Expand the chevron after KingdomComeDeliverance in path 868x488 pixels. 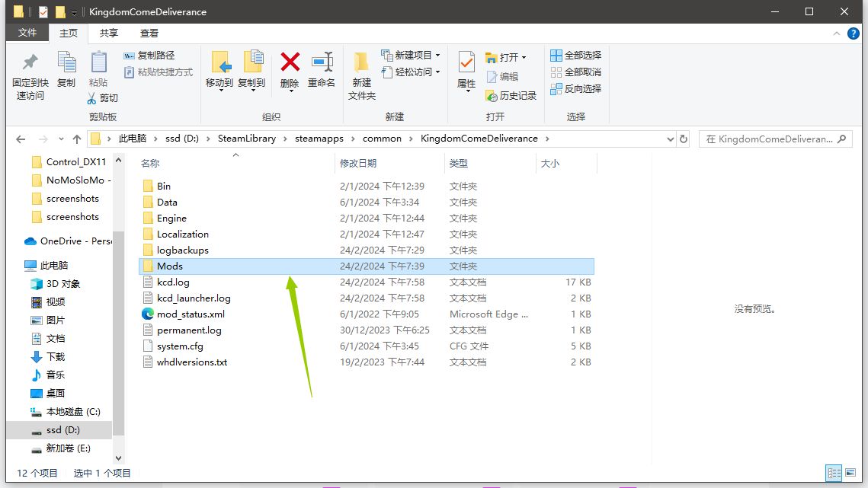(547, 139)
